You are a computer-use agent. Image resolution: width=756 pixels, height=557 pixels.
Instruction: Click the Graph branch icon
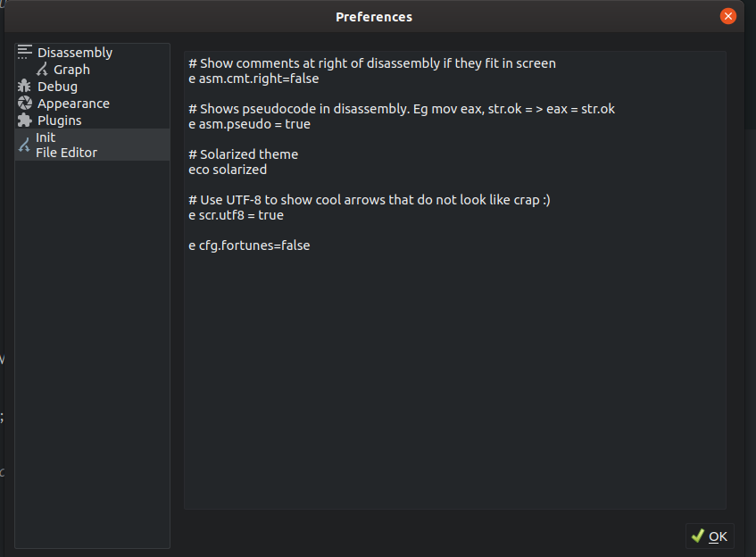43,70
